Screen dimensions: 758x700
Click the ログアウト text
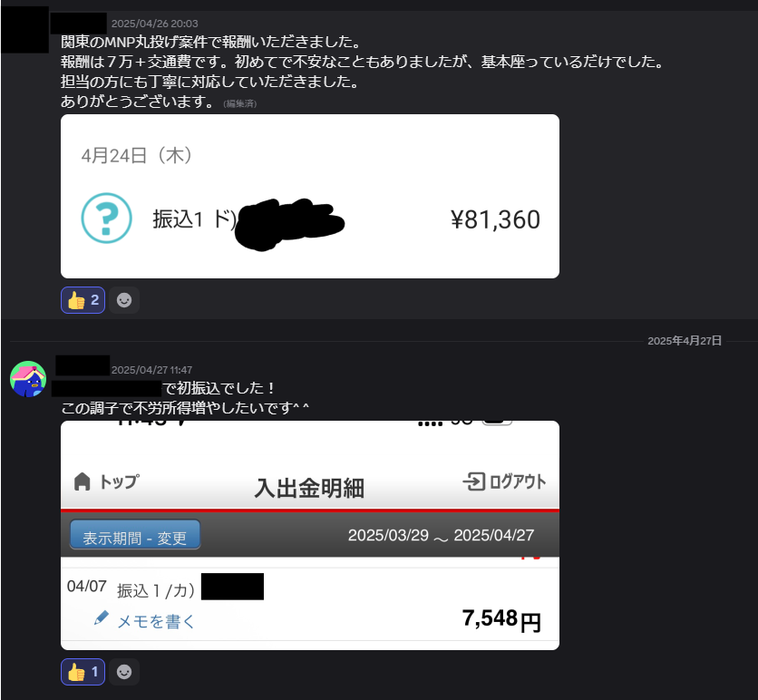[x=518, y=481]
